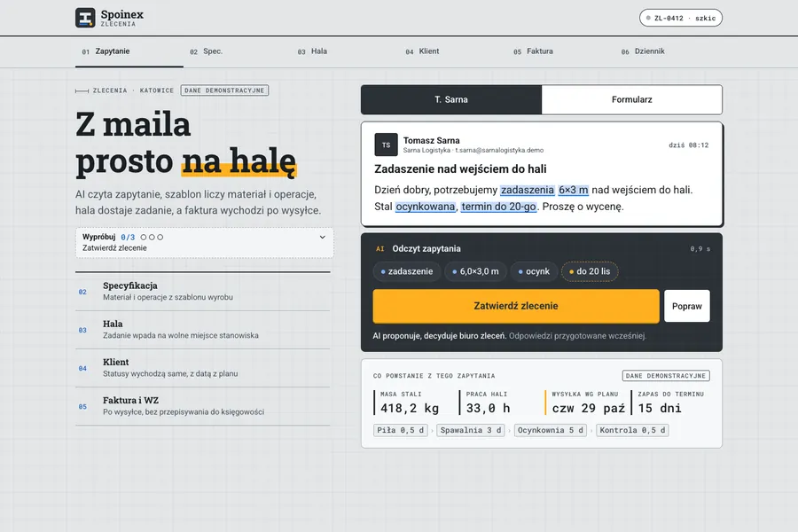Viewport: 798px width, 532px height.
Task: Click the Ocynkownia 5 d stage chip
Action: (x=551, y=430)
